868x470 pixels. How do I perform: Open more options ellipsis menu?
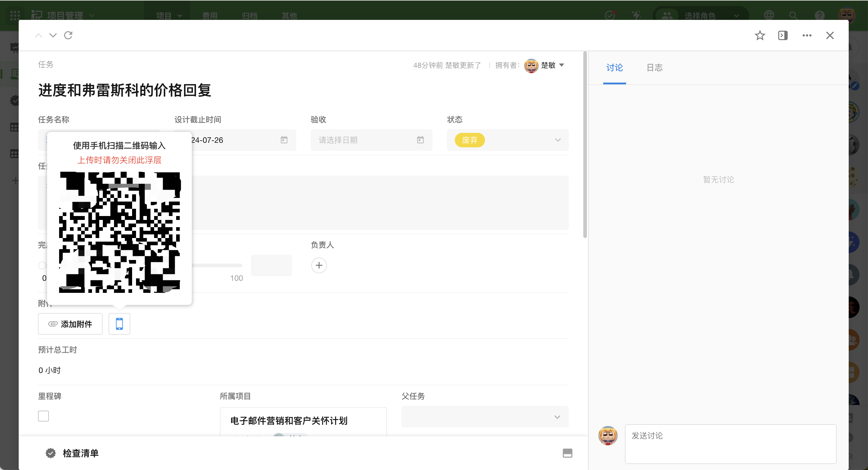pyautogui.click(x=807, y=35)
